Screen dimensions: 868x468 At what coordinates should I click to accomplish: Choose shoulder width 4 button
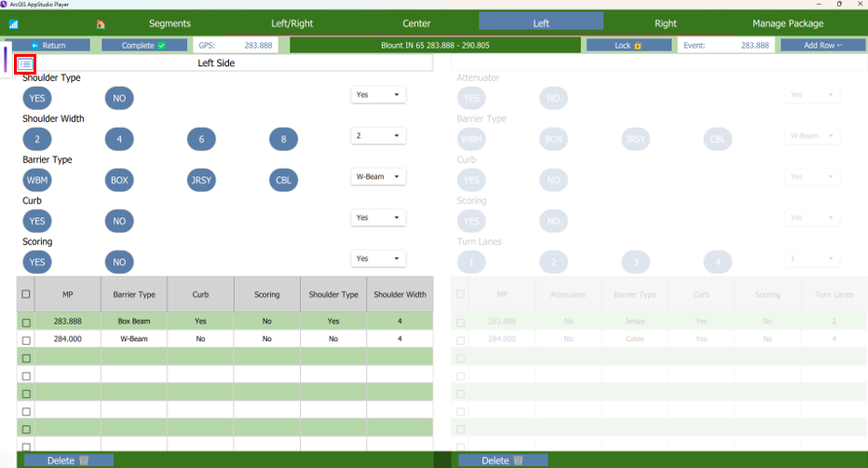[119, 139]
